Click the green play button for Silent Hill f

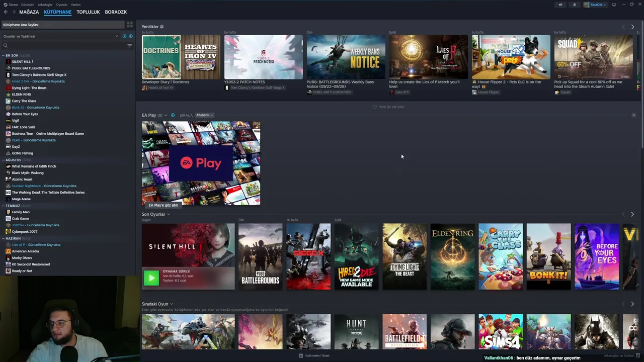[x=151, y=278]
